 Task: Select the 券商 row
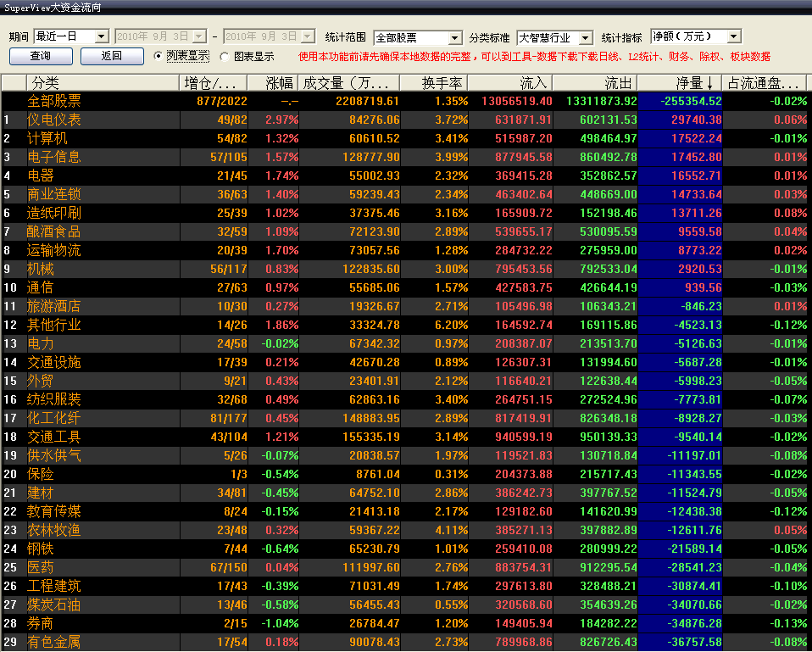coord(405,623)
